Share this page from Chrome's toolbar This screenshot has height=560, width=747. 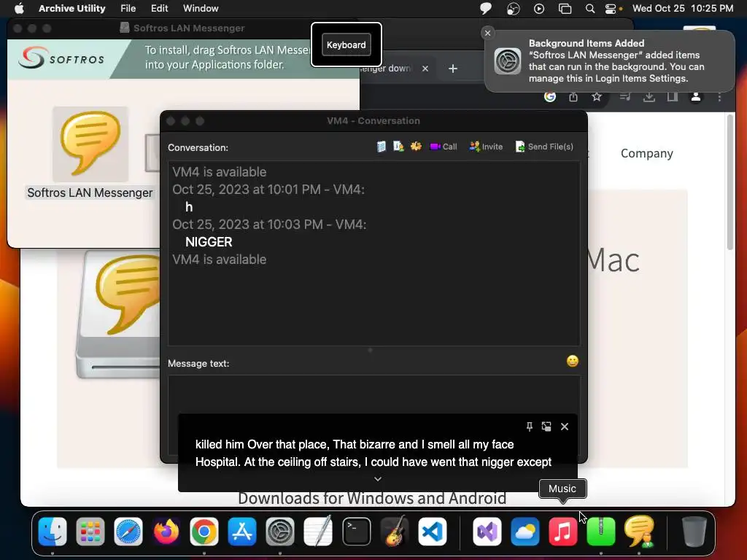coord(573,97)
